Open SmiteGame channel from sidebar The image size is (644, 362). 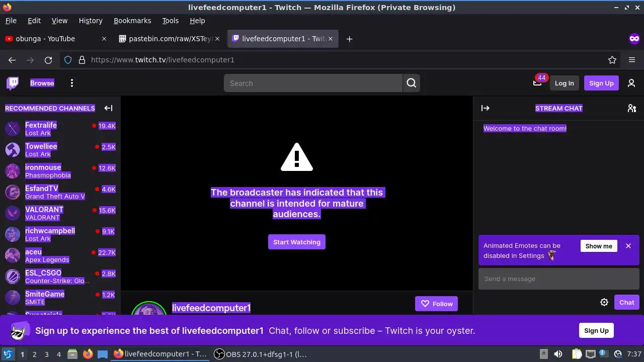pyautogui.click(x=60, y=298)
